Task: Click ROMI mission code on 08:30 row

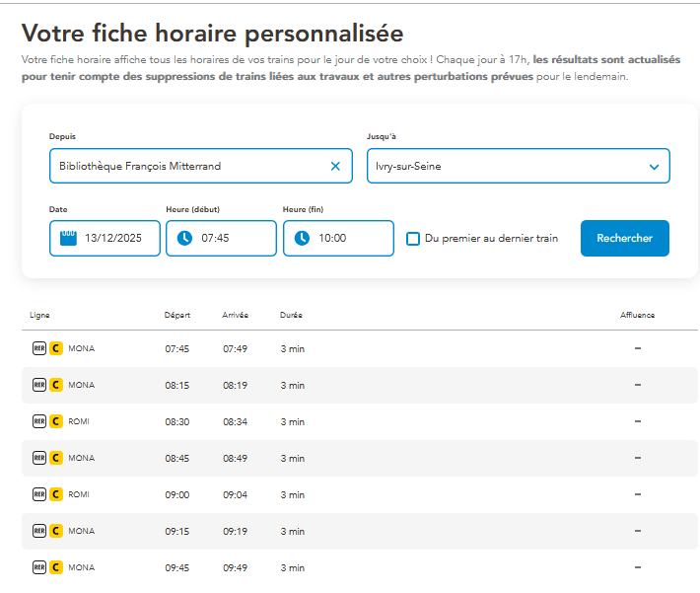Action: (x=79, y=421)
